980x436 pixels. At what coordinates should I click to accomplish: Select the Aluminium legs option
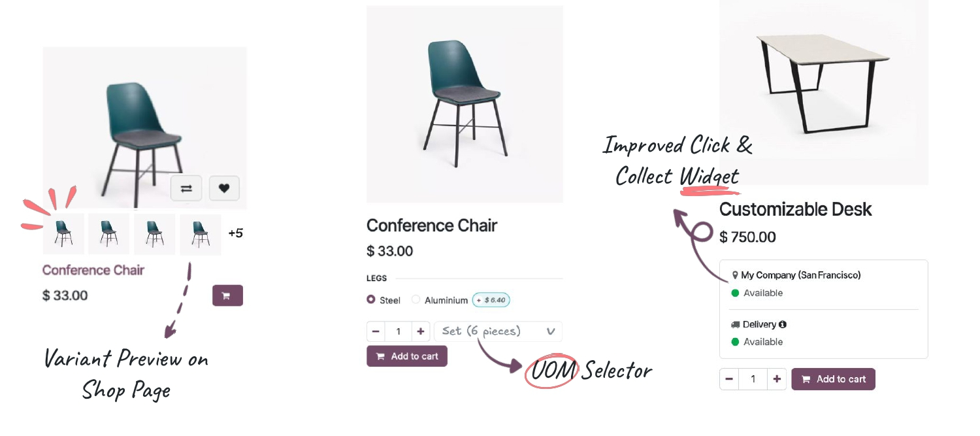pos(416,299)
